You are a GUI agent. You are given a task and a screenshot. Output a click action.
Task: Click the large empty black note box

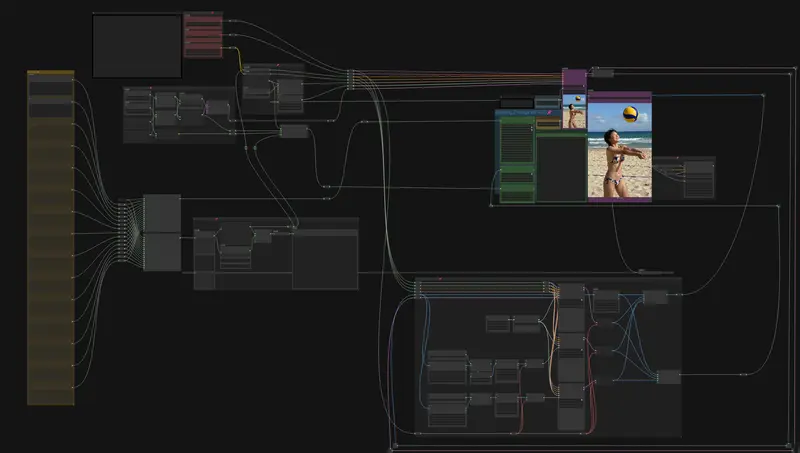pyautogui.click(x=137, y=46)
